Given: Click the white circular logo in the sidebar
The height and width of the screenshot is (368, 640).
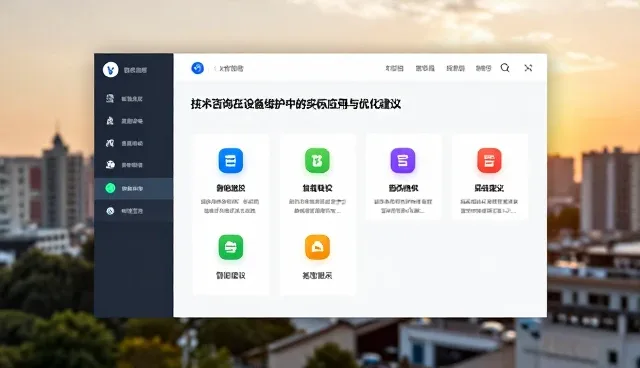Looking at the screenshot, I should 110,69.
